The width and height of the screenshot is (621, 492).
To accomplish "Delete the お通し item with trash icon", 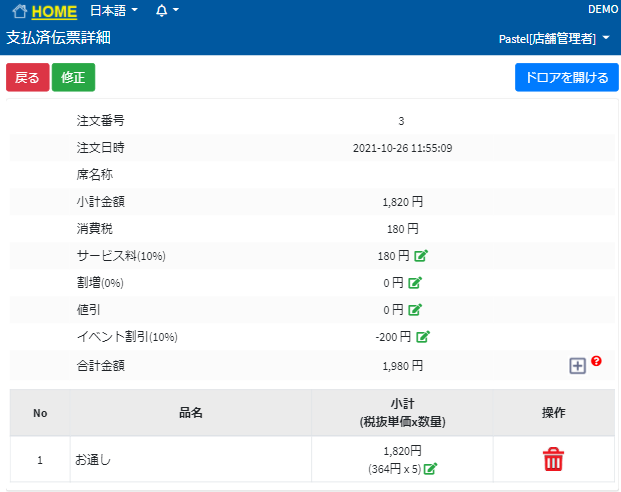I will (x=553, y=460).
